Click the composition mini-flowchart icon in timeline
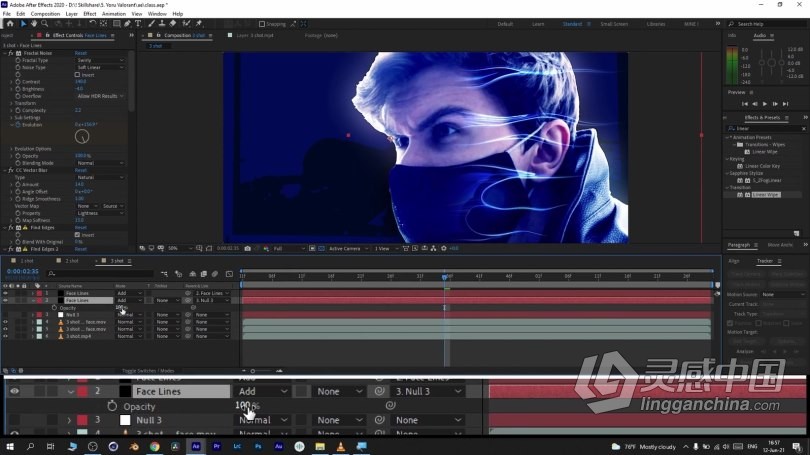Screen dimensions: 810x455 click(164, 274)
